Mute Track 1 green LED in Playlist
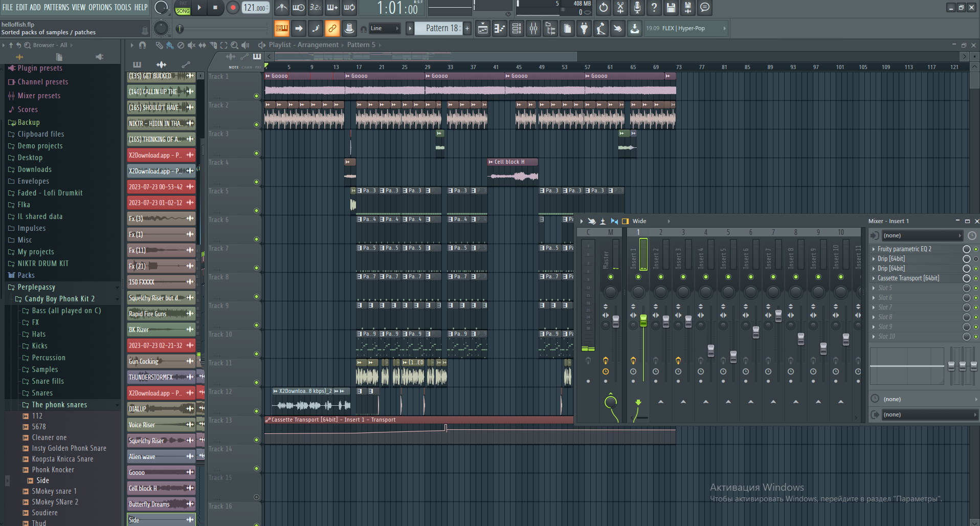Viewport: 980px width, 526px height. [257, 96]
